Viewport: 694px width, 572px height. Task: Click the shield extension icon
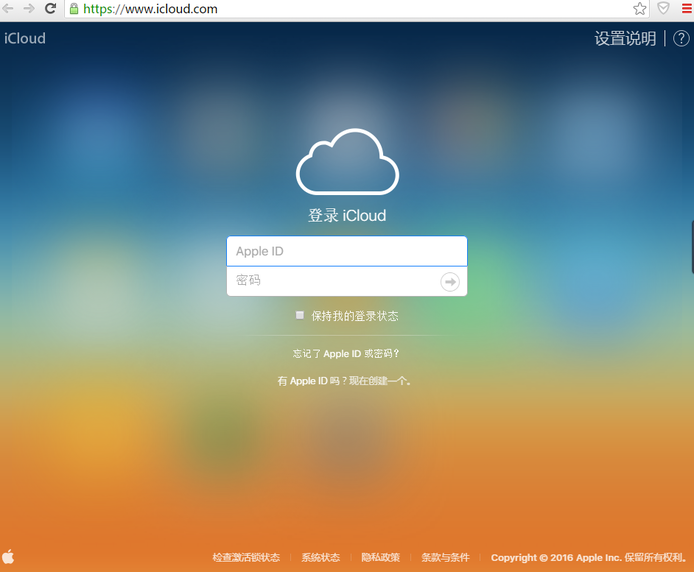[x=663, y=9]
